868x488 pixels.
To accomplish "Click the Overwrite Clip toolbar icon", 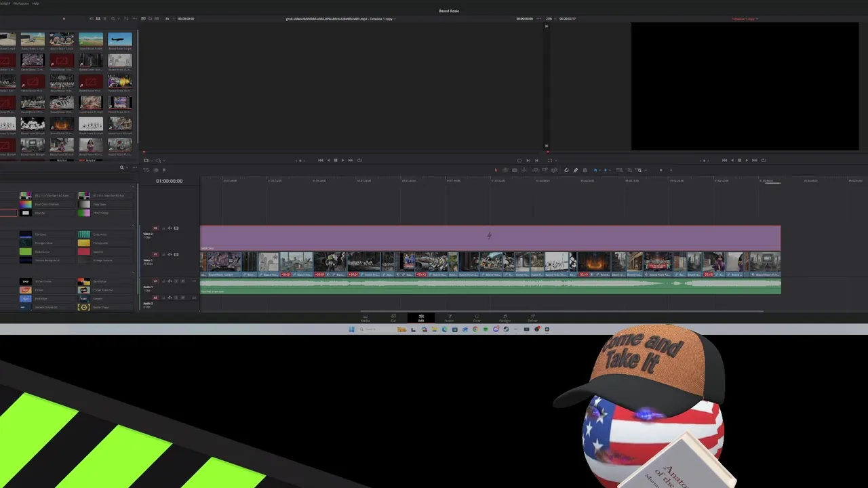I will 545,170.
